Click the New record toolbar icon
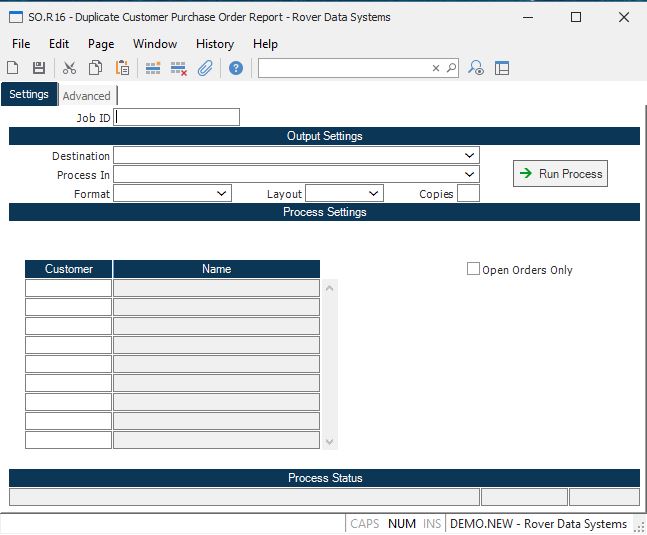Screen dimensions: 647x535 pyautogui.click(x=13, y=68)
